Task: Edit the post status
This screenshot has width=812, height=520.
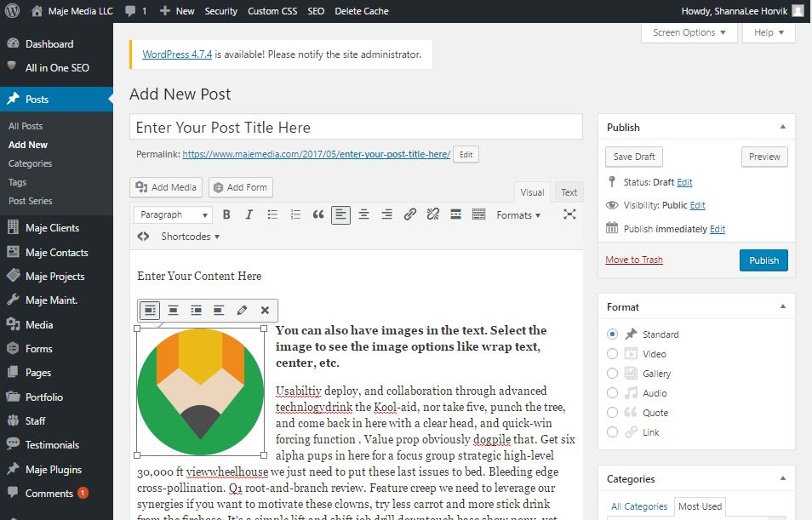Action: click(x=684, y=182)
